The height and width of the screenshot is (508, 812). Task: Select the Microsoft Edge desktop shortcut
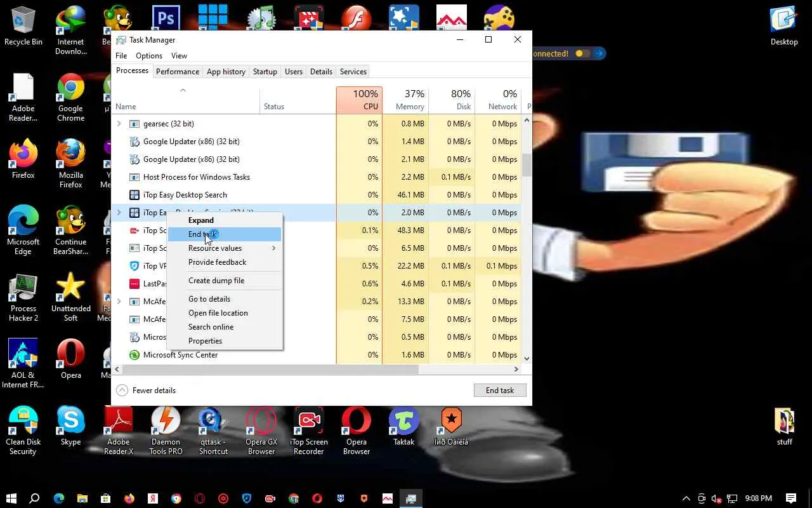point(23,230)
